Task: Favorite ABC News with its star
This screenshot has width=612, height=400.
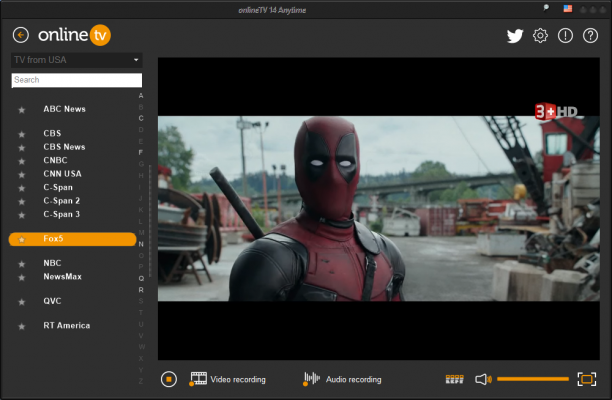Action: tap(22, 110)
